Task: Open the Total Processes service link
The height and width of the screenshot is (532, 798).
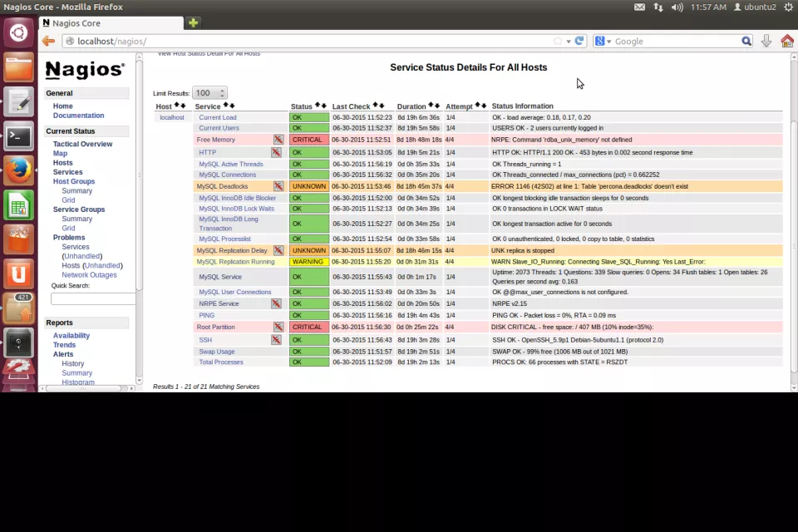Action: coord(221,362)
